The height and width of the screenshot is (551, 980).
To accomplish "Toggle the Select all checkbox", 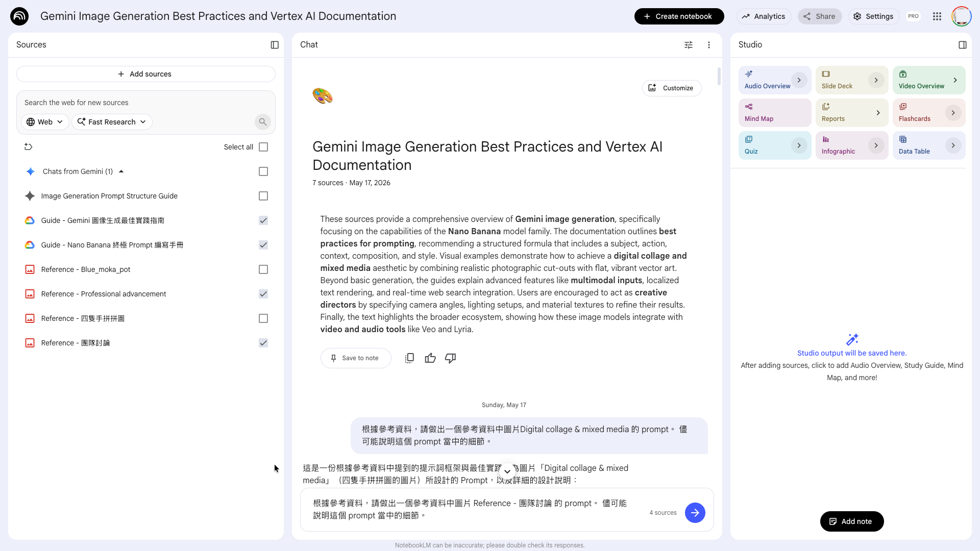I will pyautogui.click(x=263, y=147).
